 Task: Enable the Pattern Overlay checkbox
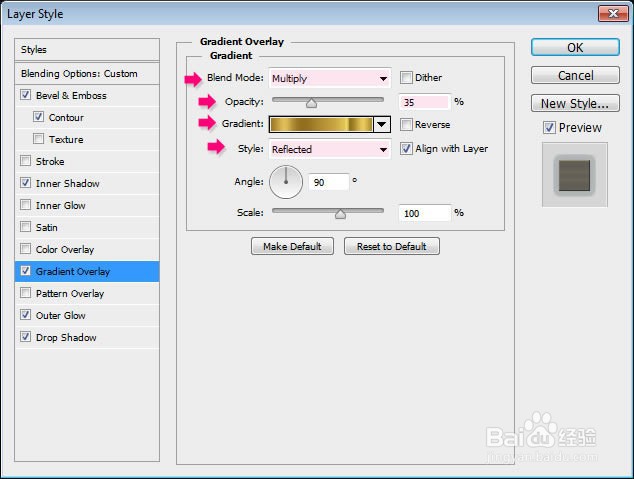[x=25, y=293]
